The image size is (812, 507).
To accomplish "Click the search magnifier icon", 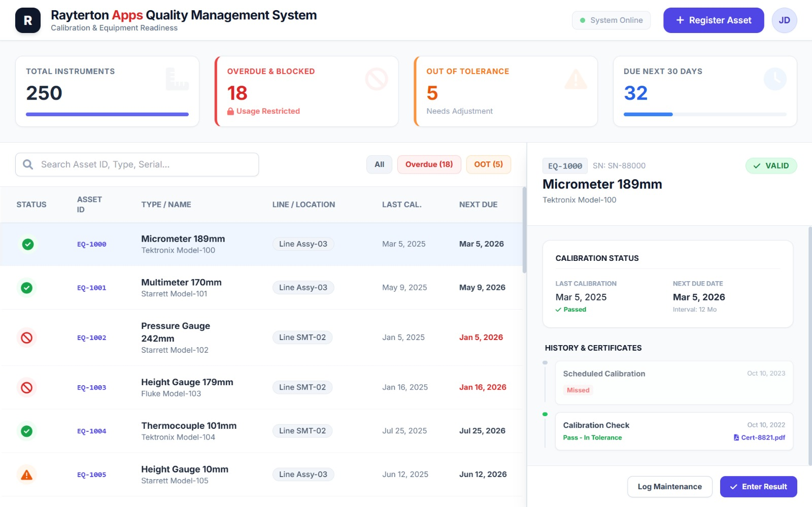I will point(28,164).
